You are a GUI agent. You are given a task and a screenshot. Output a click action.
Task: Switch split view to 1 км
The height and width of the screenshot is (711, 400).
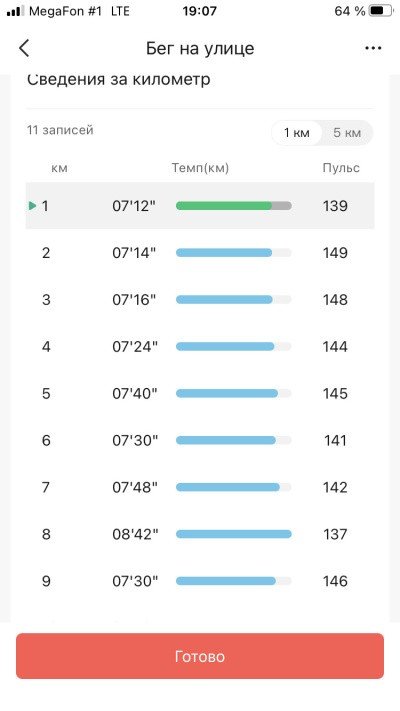(x=297, y=133)
